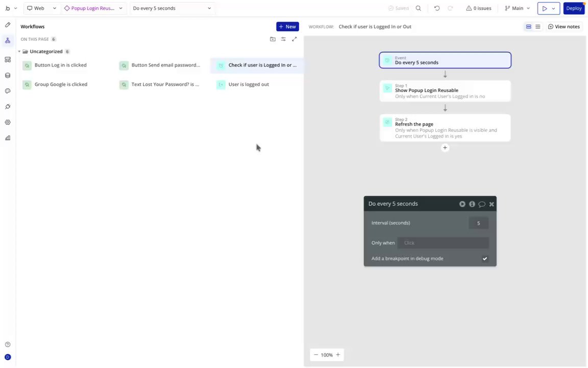This screenshot has width=588, height=368.
Task: Open comments bubble in property panel
Action: pos(482,204)
